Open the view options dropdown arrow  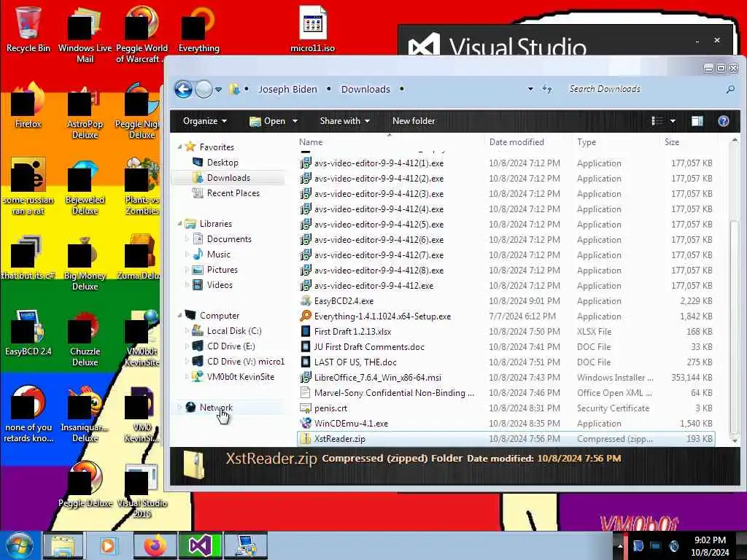click(x=673, y=121)
